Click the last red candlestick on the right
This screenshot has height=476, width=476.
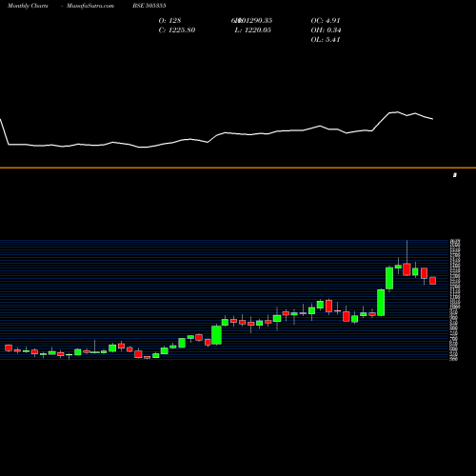tap(433, 281)
